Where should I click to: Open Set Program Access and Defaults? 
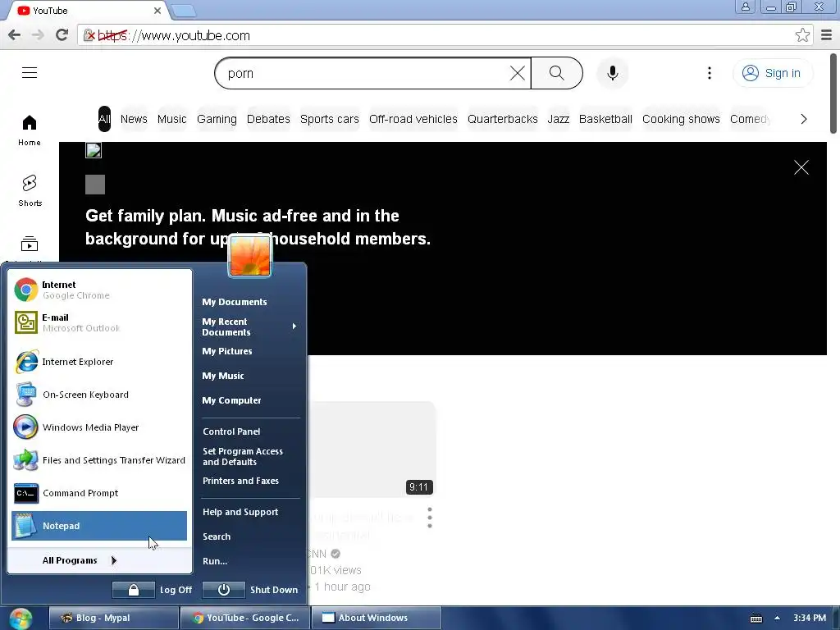click(x=243, y=456)
